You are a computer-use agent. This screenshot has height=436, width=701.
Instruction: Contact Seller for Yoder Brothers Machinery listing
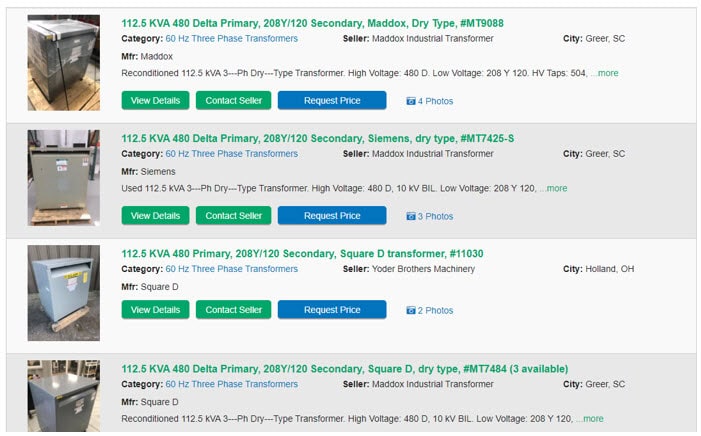tap(233, 309)
